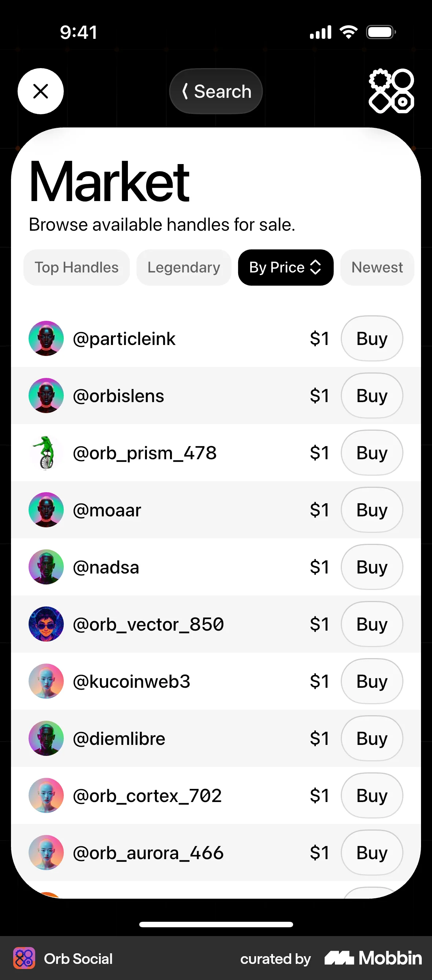Purchase @diemlibre for $1
Screen dimensions: 432x980
tap(372, 738)
